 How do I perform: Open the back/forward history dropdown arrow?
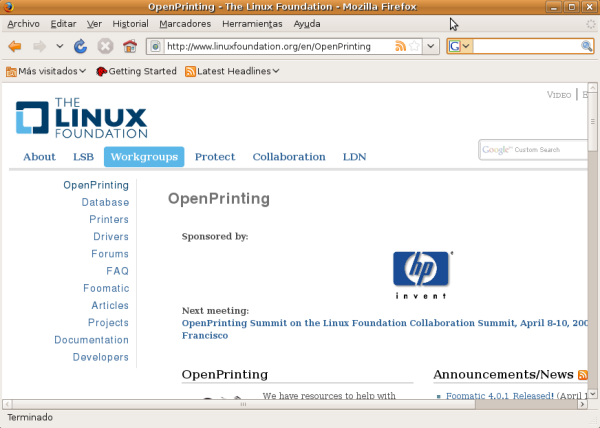[x=59, y=46]
